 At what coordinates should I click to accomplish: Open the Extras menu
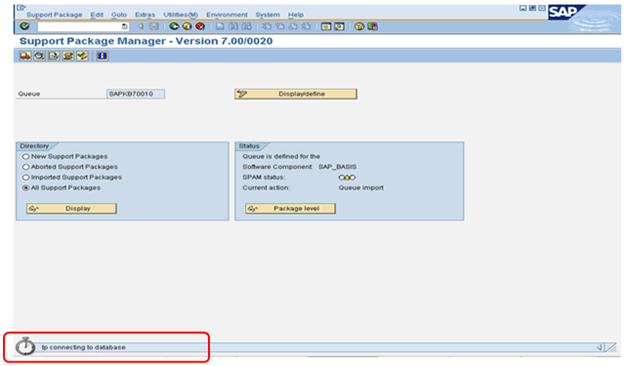[x=145, y=15]
